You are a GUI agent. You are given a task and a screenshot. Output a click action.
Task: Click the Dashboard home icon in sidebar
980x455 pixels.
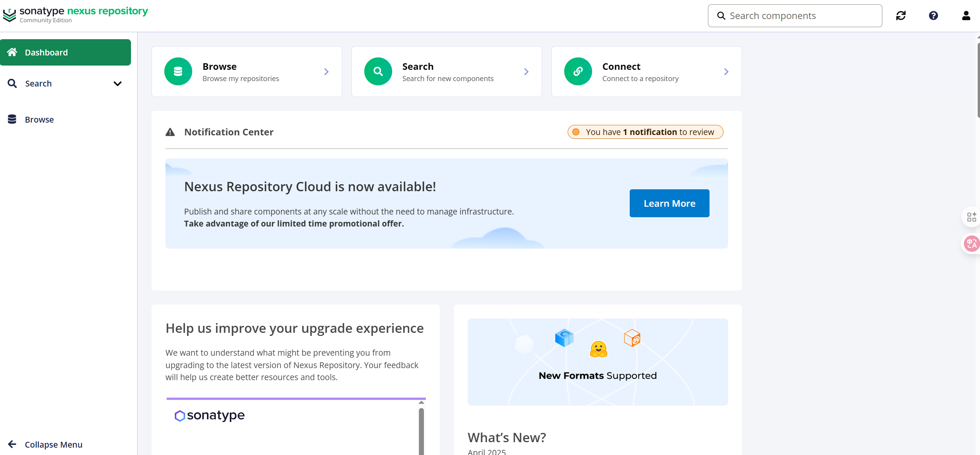tap(12, 52)
